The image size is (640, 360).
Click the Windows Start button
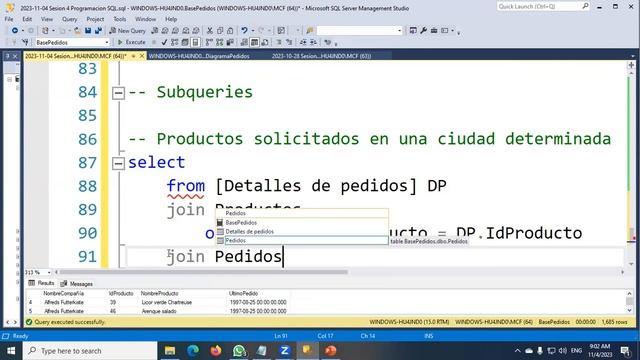pos(11,351)
